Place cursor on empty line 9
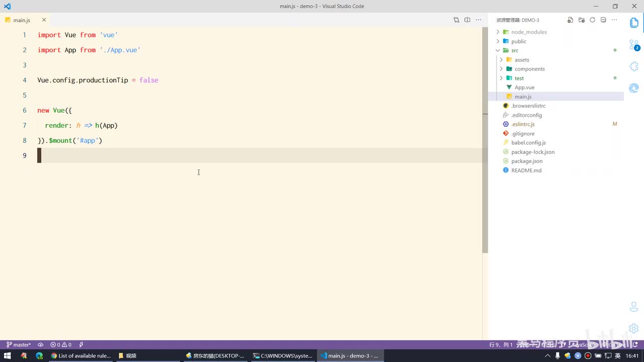The height and width of the screenshot is (362, 644). 259,155
